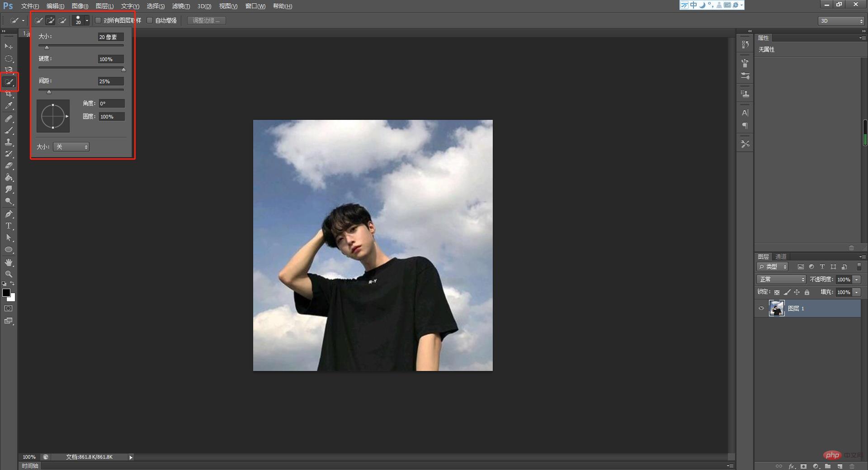The image size is (868, 470).
Task: Filter layers by type layers icon
Action: pos(822,267)
